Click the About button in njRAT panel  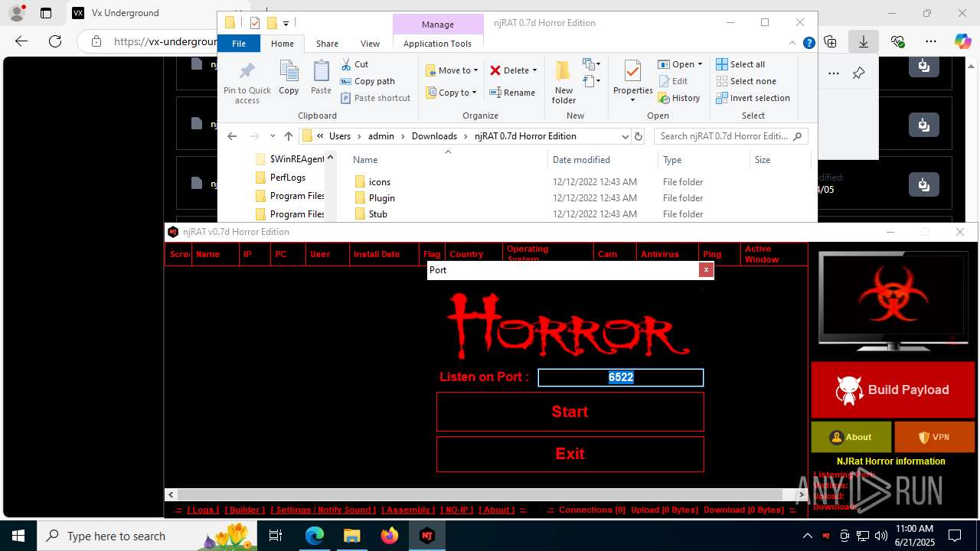[851, 437]
